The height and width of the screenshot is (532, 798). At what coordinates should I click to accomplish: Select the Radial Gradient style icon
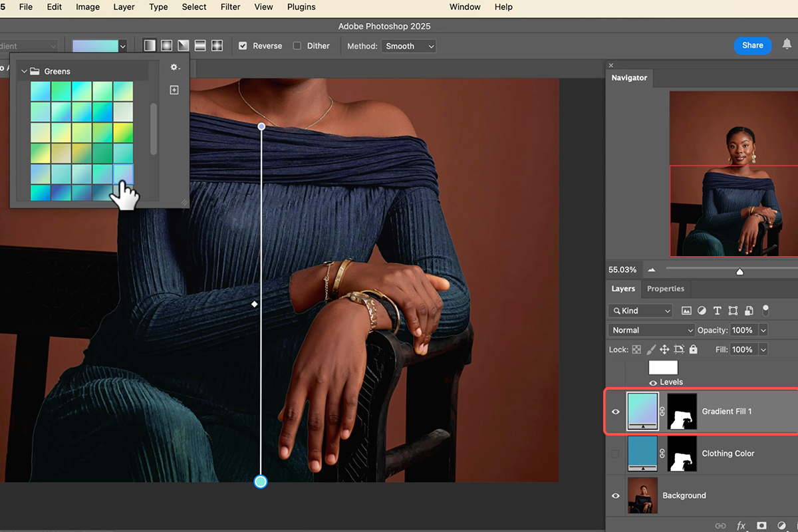(166, 46)
